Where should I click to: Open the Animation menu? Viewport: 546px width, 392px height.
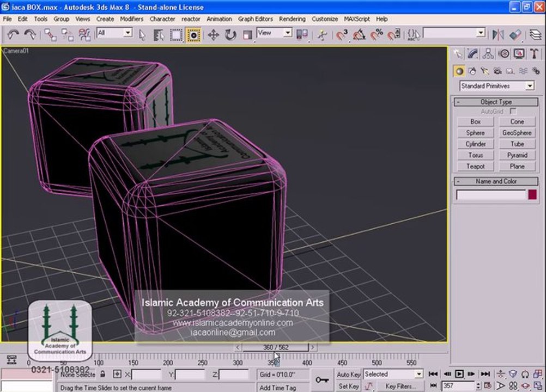point(219,19)
